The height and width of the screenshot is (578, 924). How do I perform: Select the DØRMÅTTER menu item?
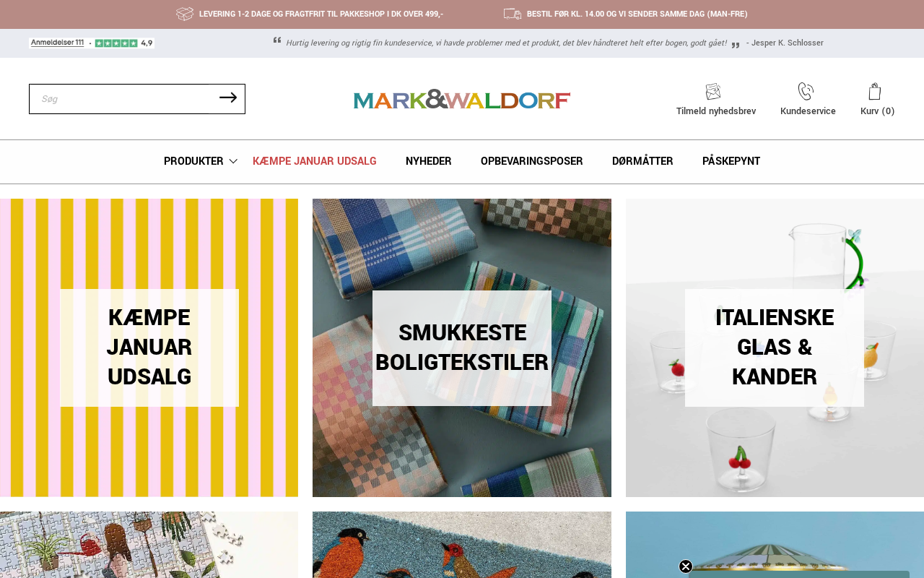click(642, 161)
